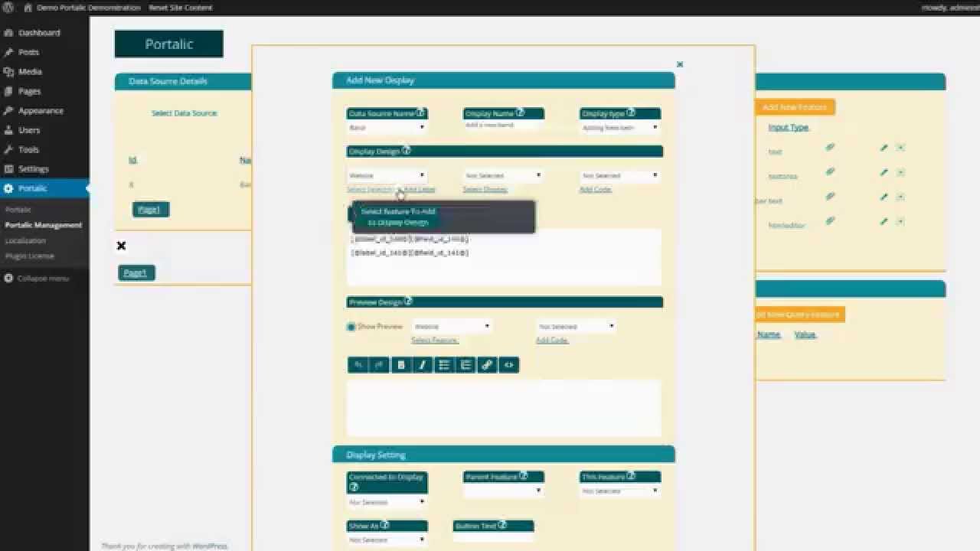
Task: Click help icon next to This Feature
Action: [632, 475]
